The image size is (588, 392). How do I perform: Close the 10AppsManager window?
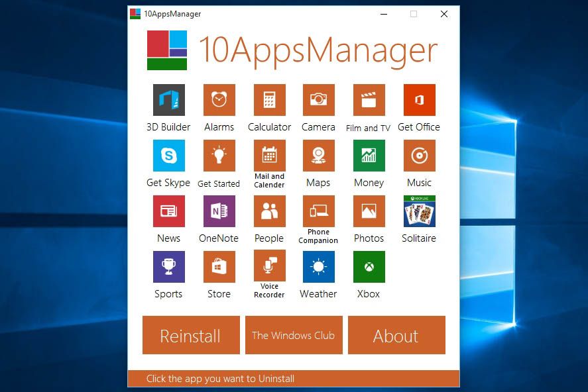444,14
